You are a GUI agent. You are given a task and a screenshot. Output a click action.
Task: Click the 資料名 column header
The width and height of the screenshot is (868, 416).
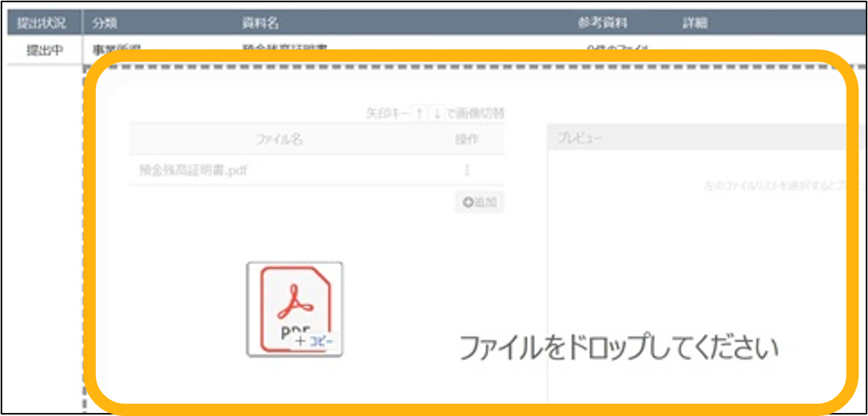pos(261,23)
